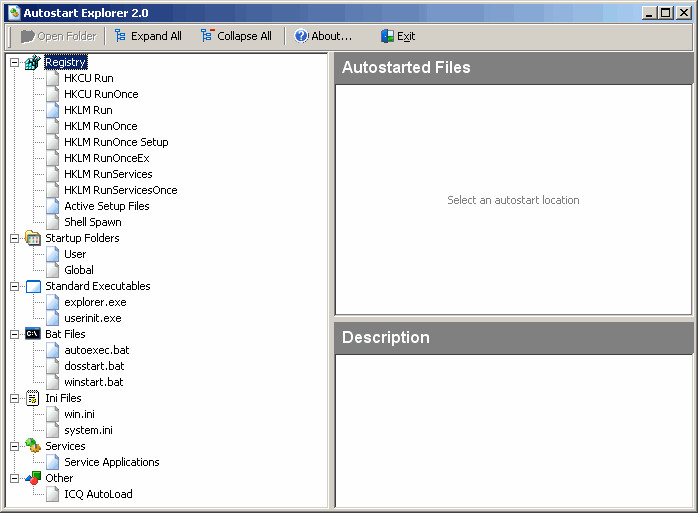Collapse the Services tree node

[15, 446]
